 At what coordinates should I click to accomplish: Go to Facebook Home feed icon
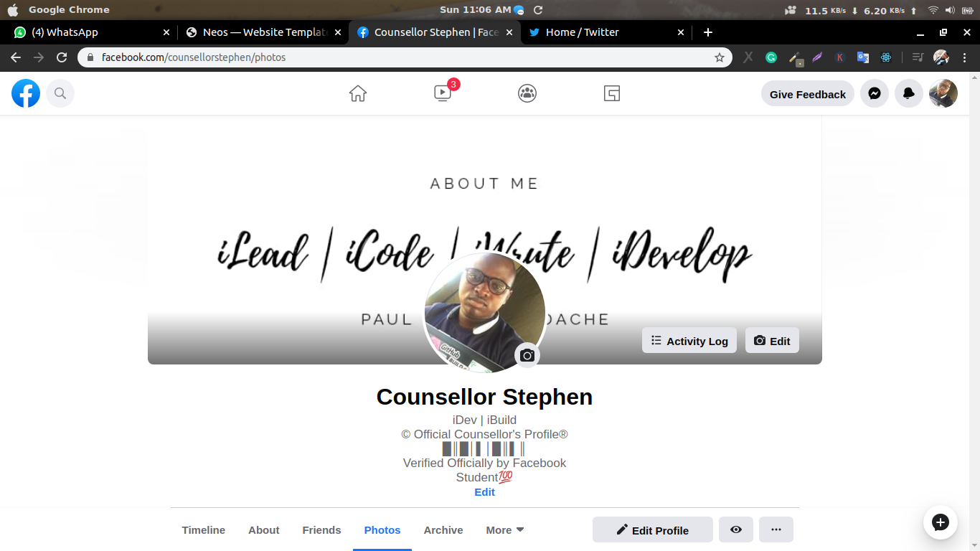[358, 93]
